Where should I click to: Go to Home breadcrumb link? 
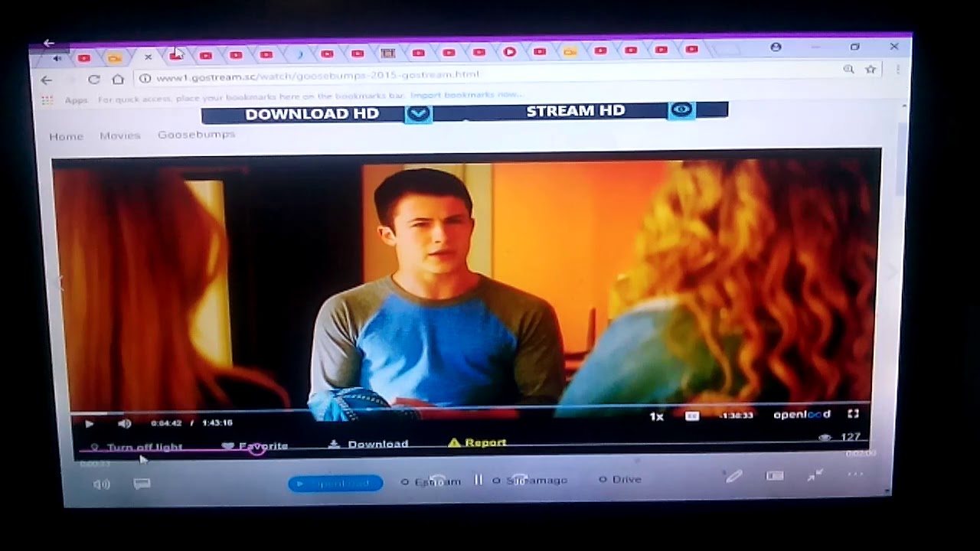click(66, 136)
